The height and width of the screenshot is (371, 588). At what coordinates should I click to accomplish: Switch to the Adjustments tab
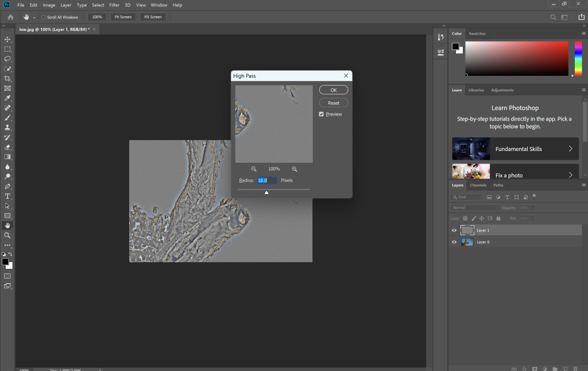tap(502, 90)
